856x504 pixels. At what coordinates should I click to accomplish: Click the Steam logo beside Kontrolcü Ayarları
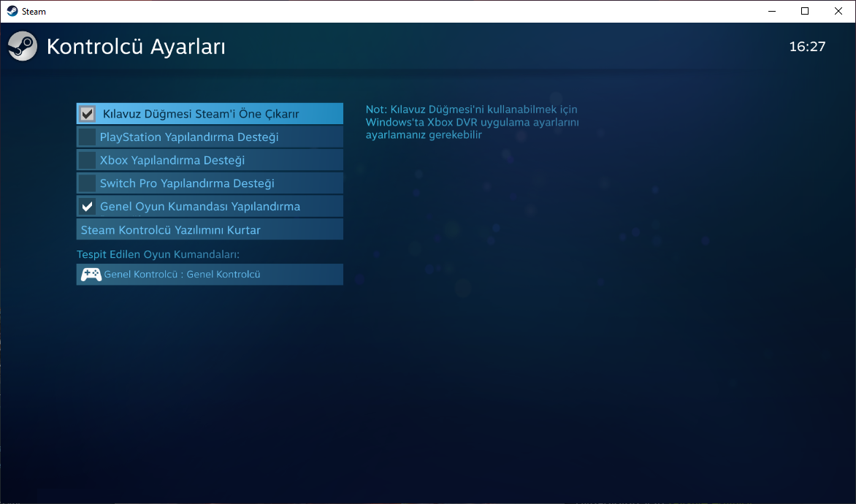(x=23, y=46)
